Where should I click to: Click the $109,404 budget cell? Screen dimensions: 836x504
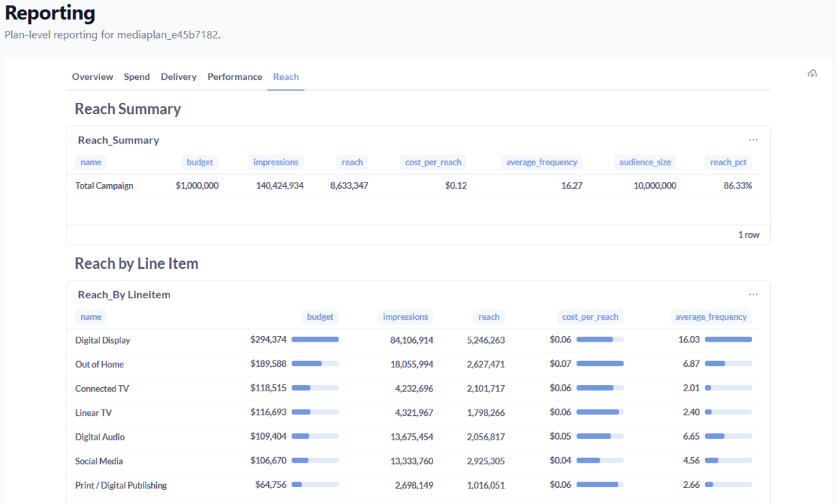[268, 436]
